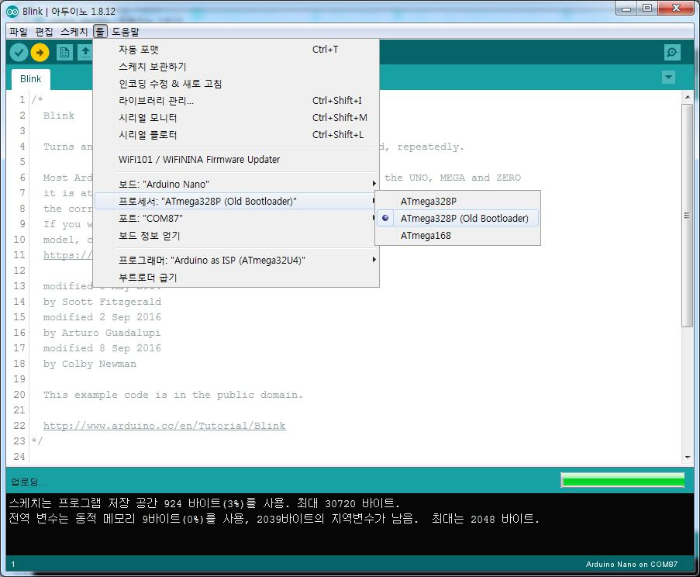Click the 'by Arturo Guadalupi' line

point(101,333)
